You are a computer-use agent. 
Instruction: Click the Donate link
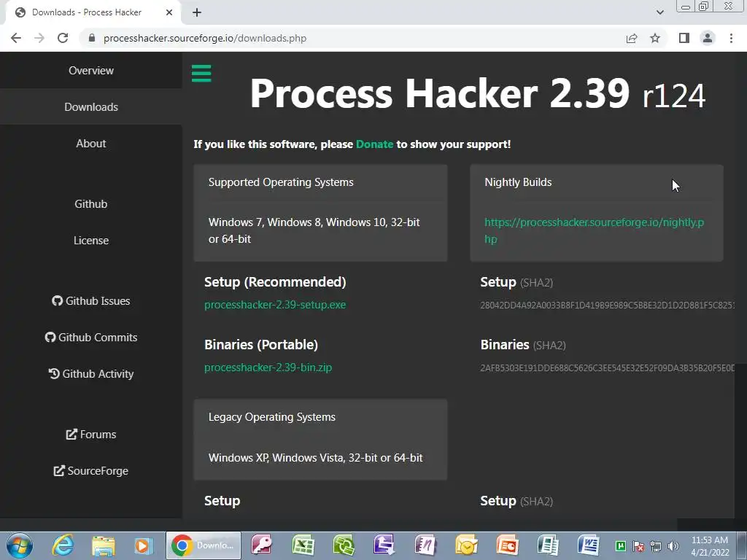tap(374, 144)
